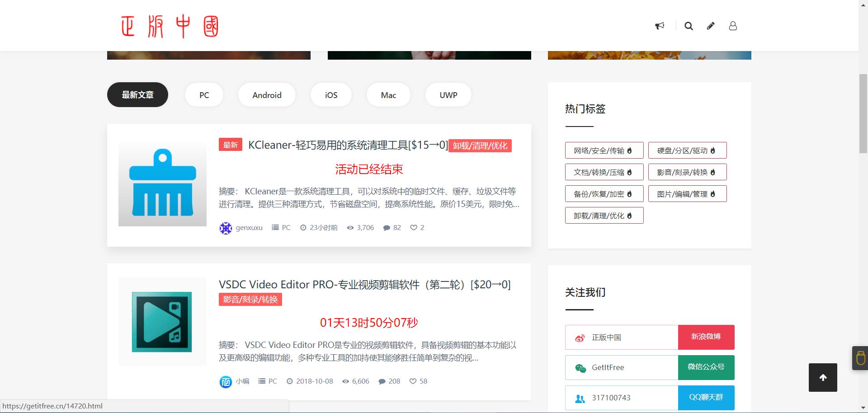Open the user account icon
The width and height of the screenshot is (868, 413).
tap(733, 26)
